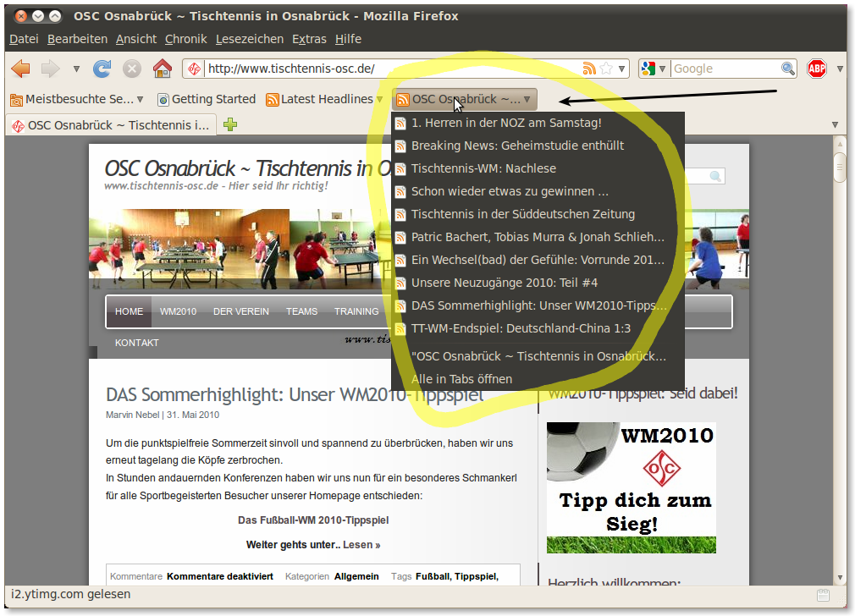855x616 pixels.
Task: Click the 'Fußball, Tippspiel,' tags link
Action: point(457,577)
